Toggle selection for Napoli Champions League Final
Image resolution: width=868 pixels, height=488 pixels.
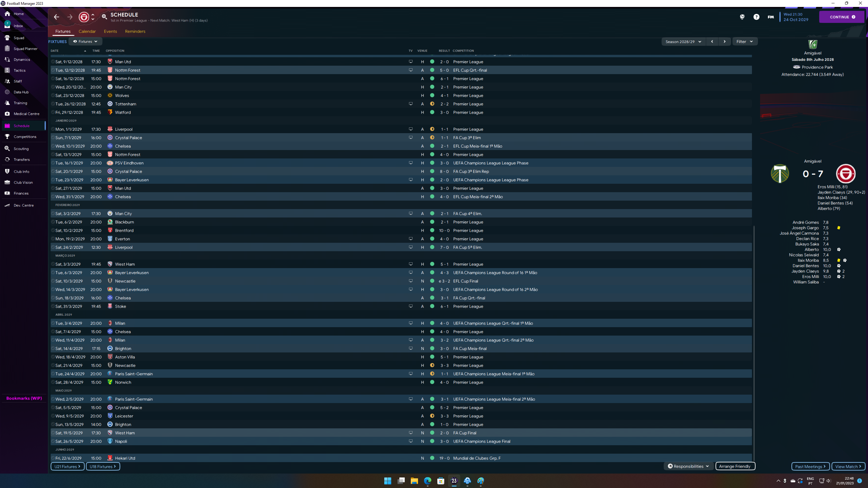tap(53, 441)
